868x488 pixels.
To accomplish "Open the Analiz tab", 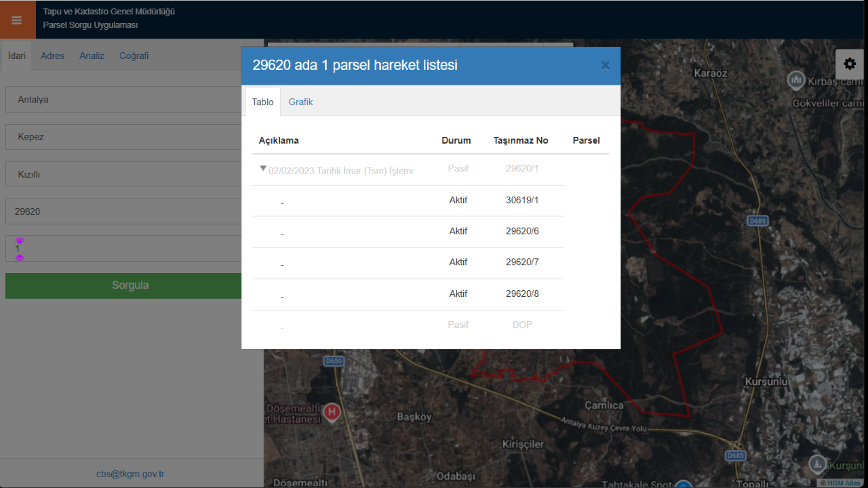I will pos(92,56).
